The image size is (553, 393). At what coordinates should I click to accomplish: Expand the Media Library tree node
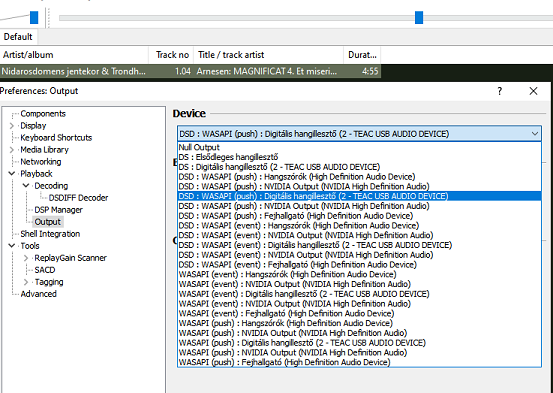coord(12,150)
